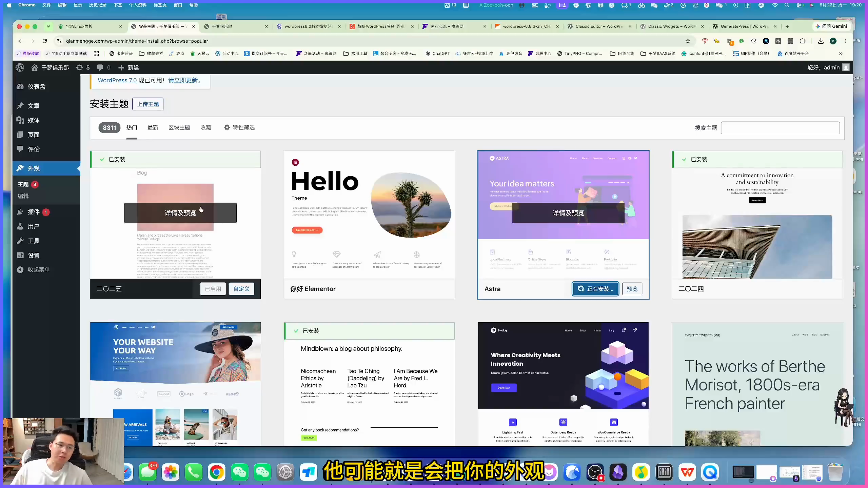Switch to 收藏 favorites tab
Viewport: 868px width, 488px height.
(x=206, y=128)
